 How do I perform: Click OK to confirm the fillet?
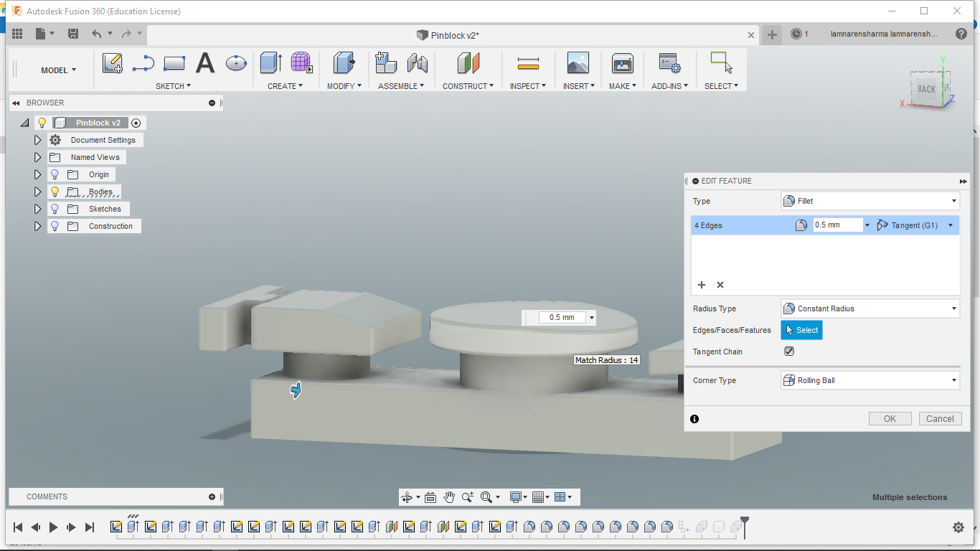pos(890,419)
